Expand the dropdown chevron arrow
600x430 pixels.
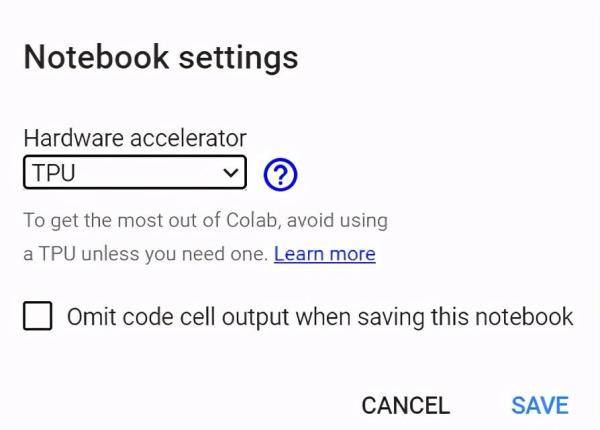[231, 173]
